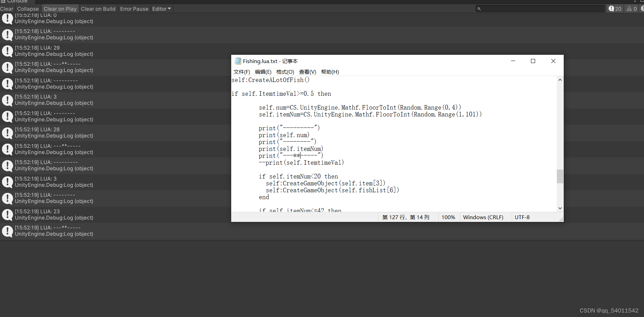The height and width of the screenshot is (317, 644).
Task: Toggle Clear on Play option
Action: click(x=60, y=9)
